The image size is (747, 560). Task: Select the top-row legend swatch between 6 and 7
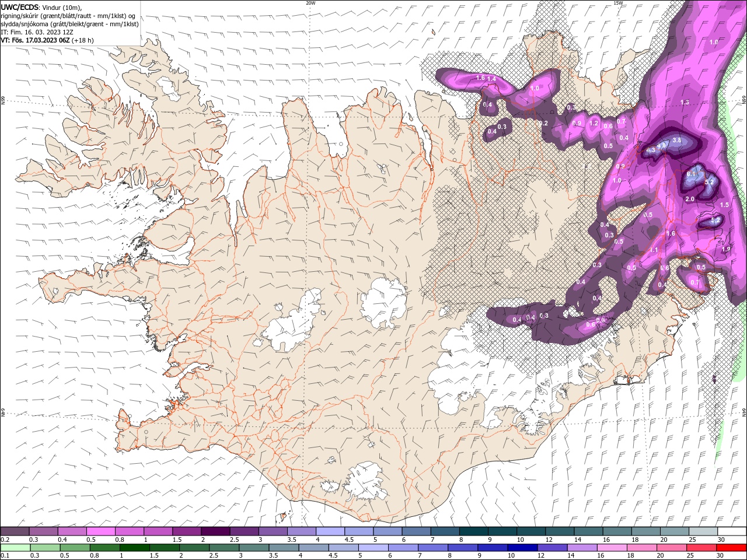pyautogui.click(x=417, y=531)
